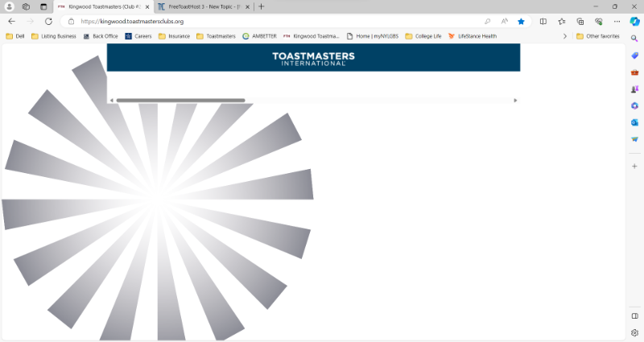This screenshot has height=342, width=644.
Task: Open the Copilot icon in the toolbar
Action: pyautogui.click(x=634, y=22)
